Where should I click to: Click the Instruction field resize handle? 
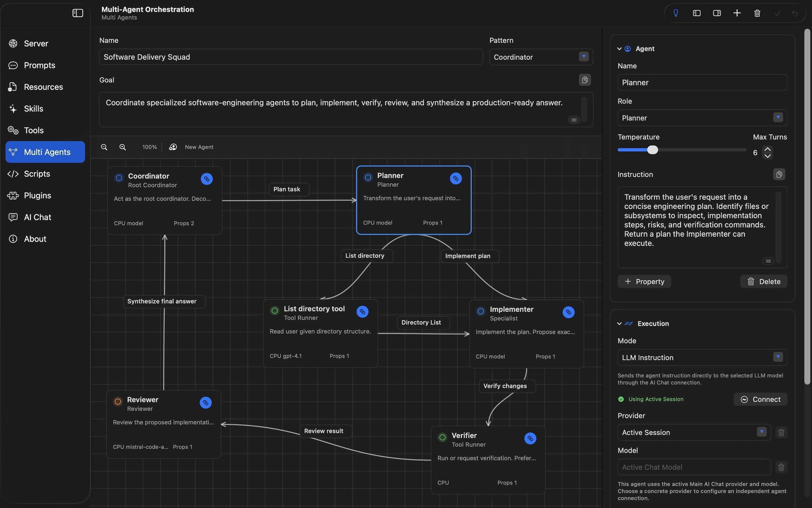coord(768,261)
